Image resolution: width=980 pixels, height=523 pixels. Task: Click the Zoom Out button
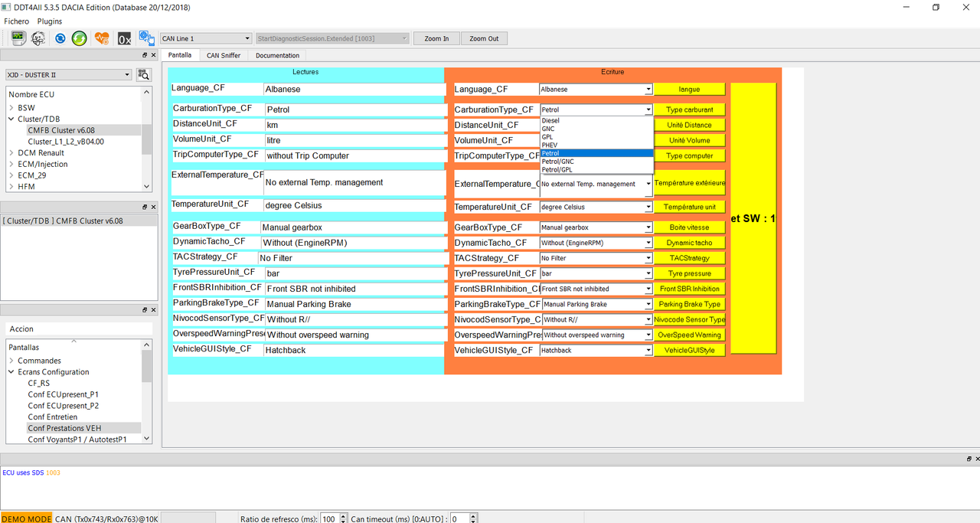pos(484,38)
